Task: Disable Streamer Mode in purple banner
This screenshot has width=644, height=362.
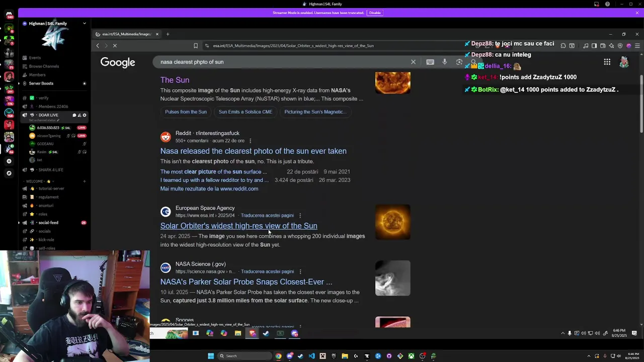Action: (x=375, y=13)
